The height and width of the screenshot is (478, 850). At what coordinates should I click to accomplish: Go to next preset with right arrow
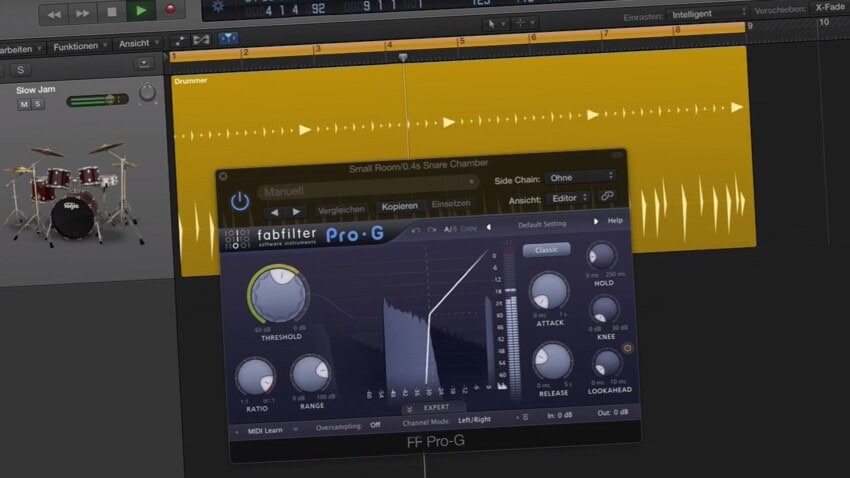click(296, 211)
